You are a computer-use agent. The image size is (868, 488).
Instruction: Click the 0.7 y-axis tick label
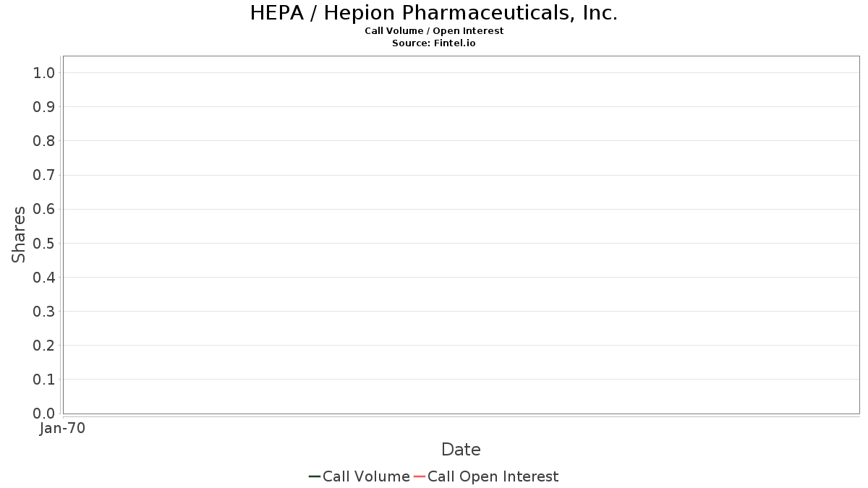coord(44,175)
